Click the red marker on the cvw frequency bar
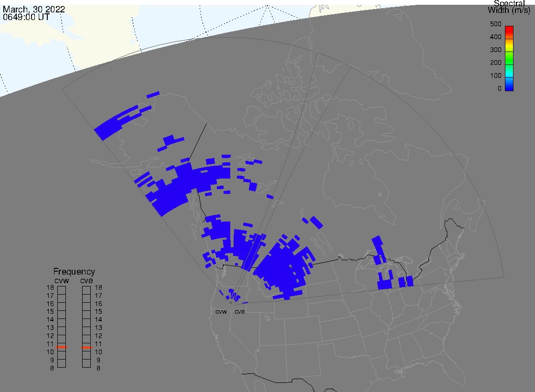 pos(62,347)
